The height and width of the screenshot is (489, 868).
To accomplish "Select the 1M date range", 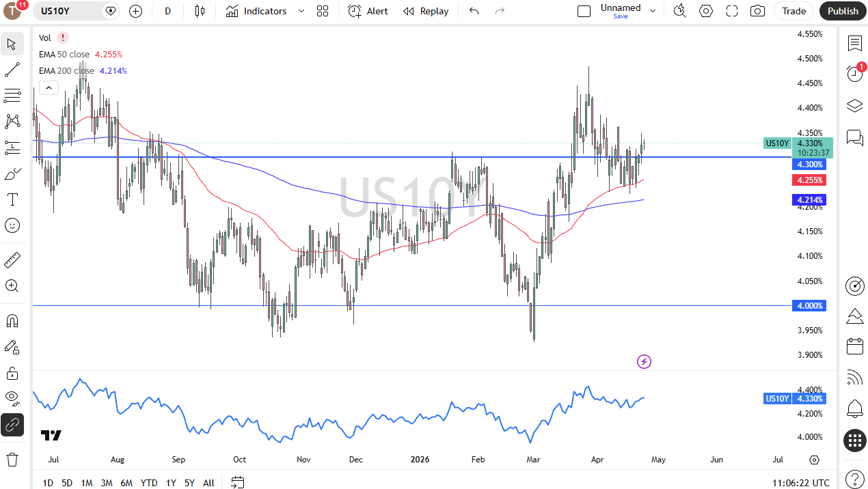I will tap(87, 483).
